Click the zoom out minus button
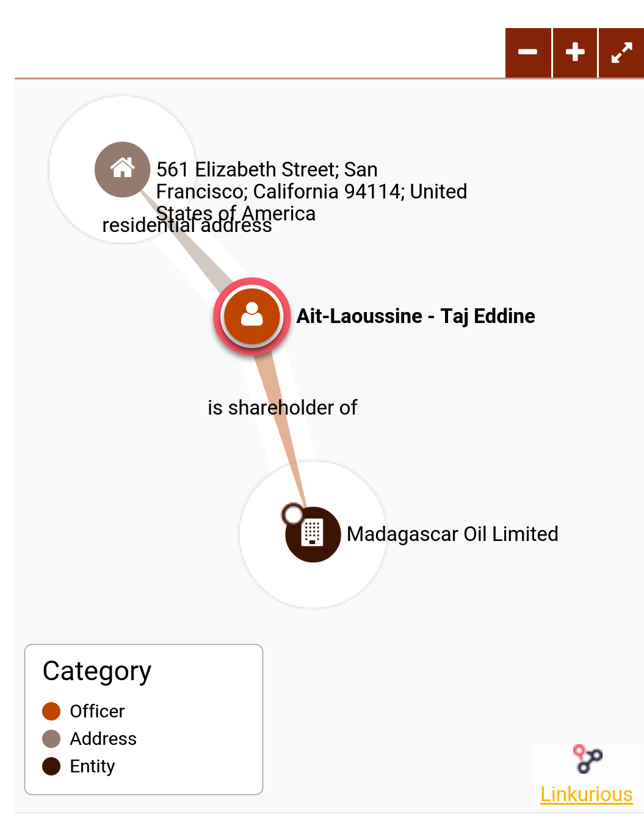This screenshot has height=831, width=644. 528,53
